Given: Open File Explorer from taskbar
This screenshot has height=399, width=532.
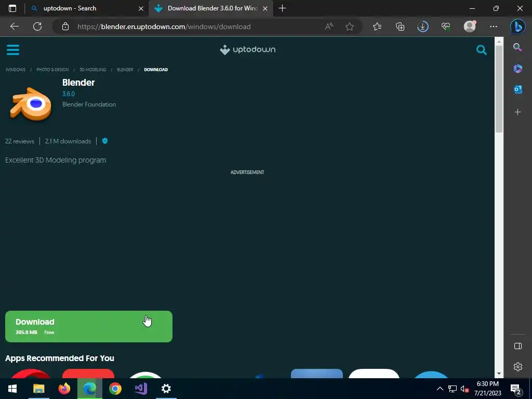Looking at the screenshot, I should pos(38,389).
